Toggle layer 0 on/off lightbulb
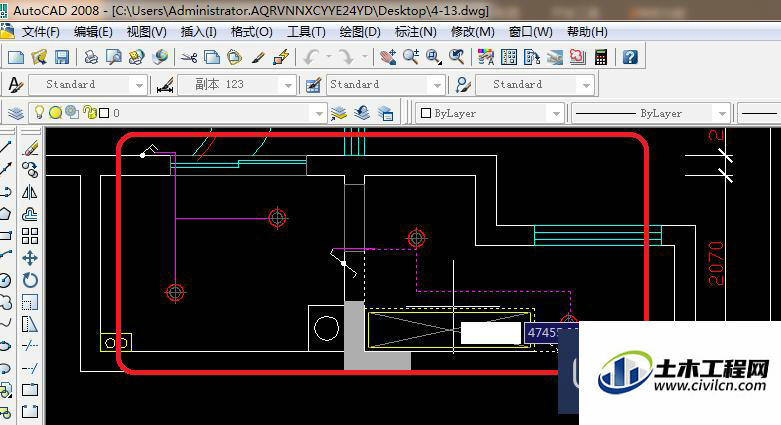781x425 pixels. coord(39,113)
